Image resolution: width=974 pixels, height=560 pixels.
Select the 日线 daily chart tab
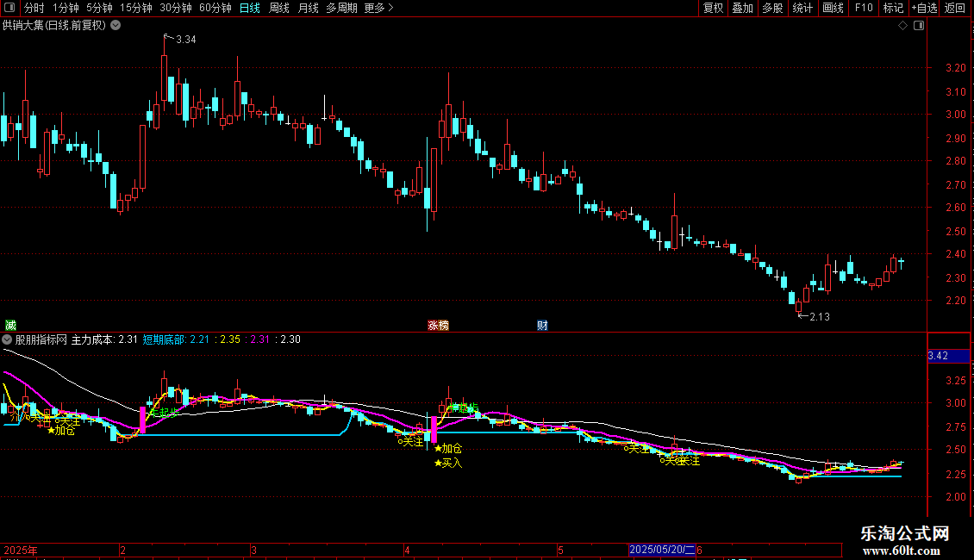click(x=250, y=8)
